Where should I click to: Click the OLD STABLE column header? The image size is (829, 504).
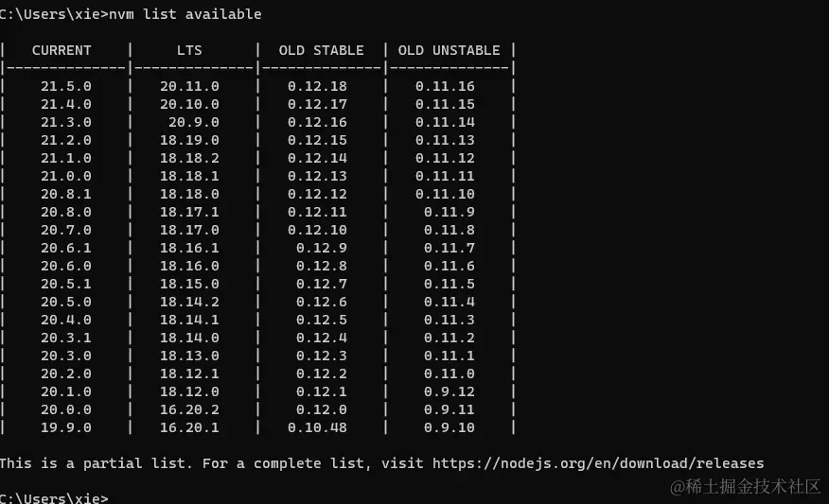[321, 50]
